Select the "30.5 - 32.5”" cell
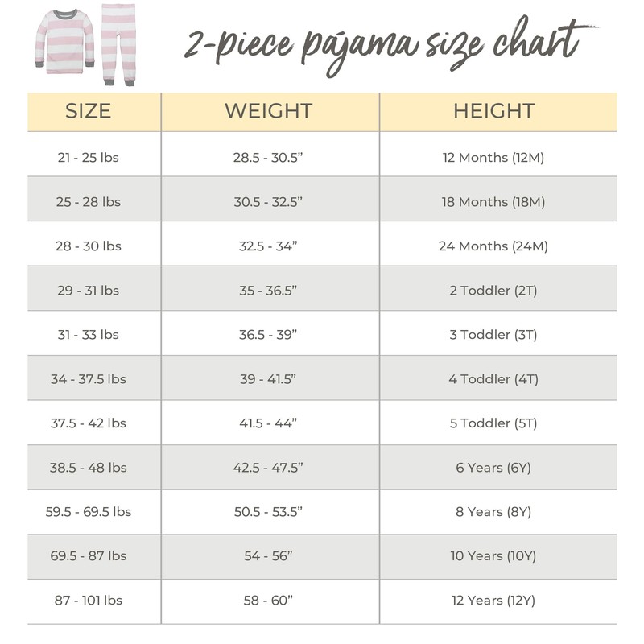 [x=268, y=202]
